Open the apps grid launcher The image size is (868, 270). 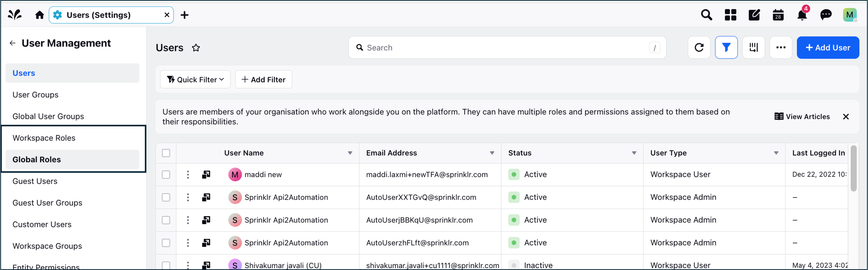730,15
